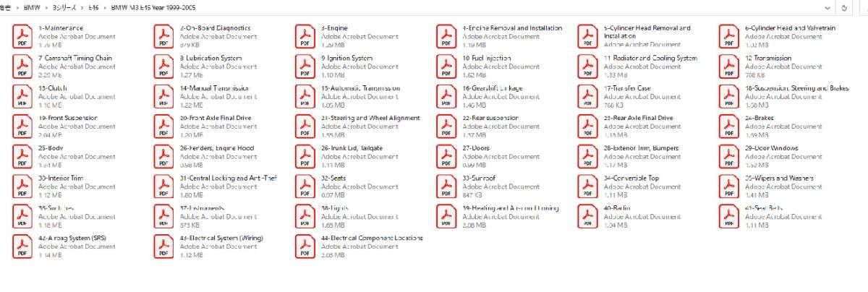Click file name 43-Electrical System (Wiring)
Viewport: 868px width, 292px height.
(x=221, y=239)
